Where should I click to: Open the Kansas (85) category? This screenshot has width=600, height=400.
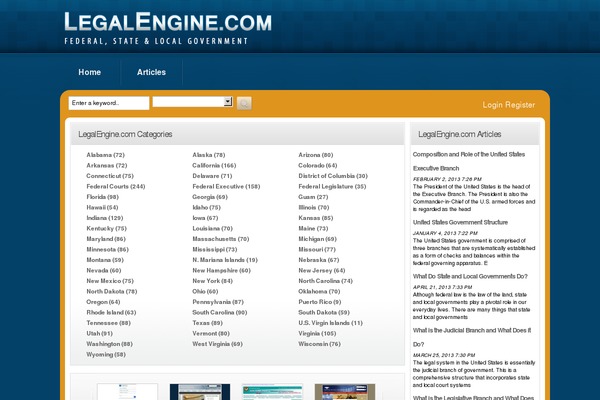tap(316, 218)
